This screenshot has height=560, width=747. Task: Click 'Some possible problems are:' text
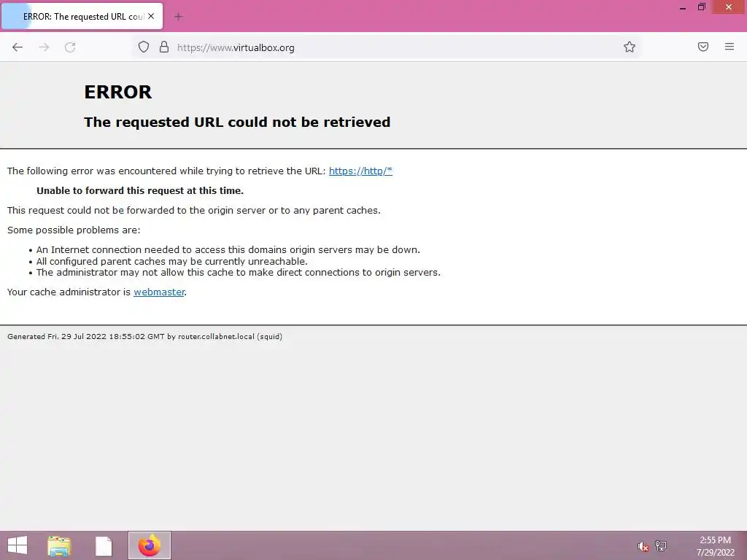[x=74, y=230]
